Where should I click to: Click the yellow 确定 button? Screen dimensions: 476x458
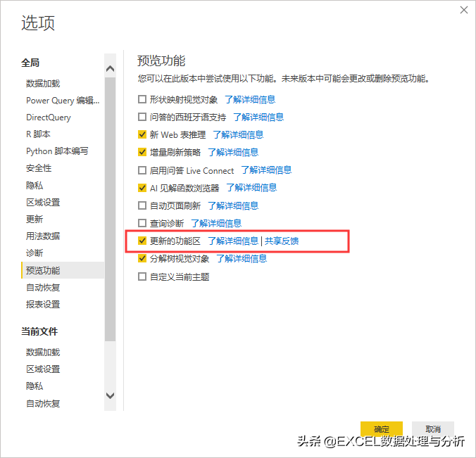(382, 429)
